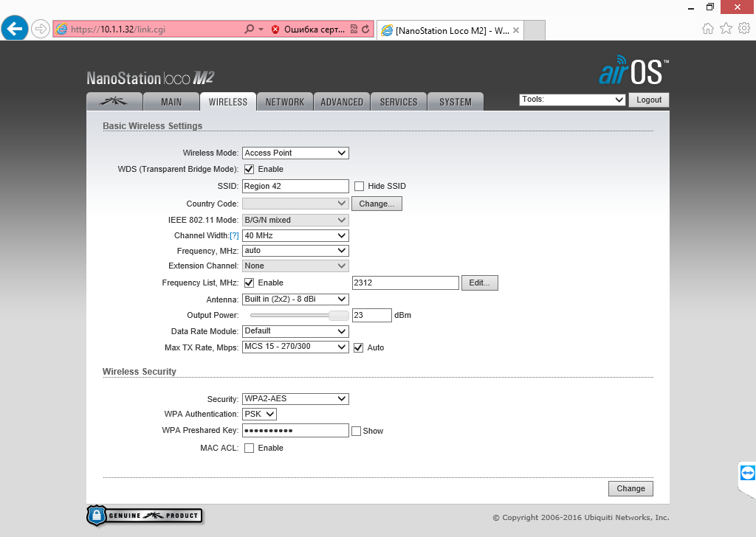Click the Change button to apply settings
756x537 pixels.
tap(630, 488)
